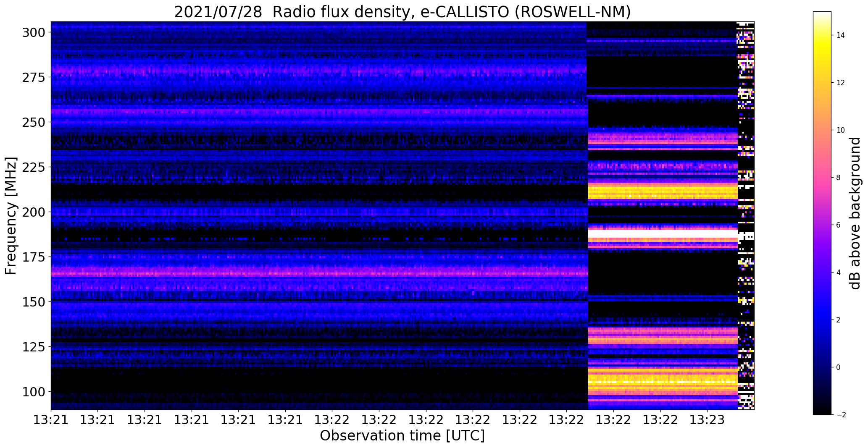
Task: Select the 250 tick on frequency axis
Action: click(x=34, y=122)
